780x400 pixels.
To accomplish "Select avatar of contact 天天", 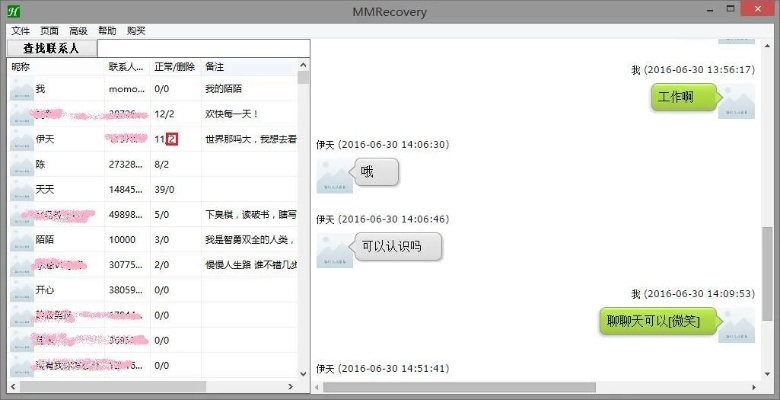I will 22,190.
